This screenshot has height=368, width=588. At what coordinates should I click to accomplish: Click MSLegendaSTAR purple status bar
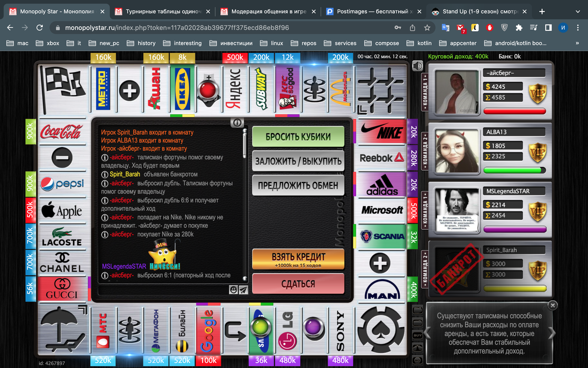click(515, 229)
